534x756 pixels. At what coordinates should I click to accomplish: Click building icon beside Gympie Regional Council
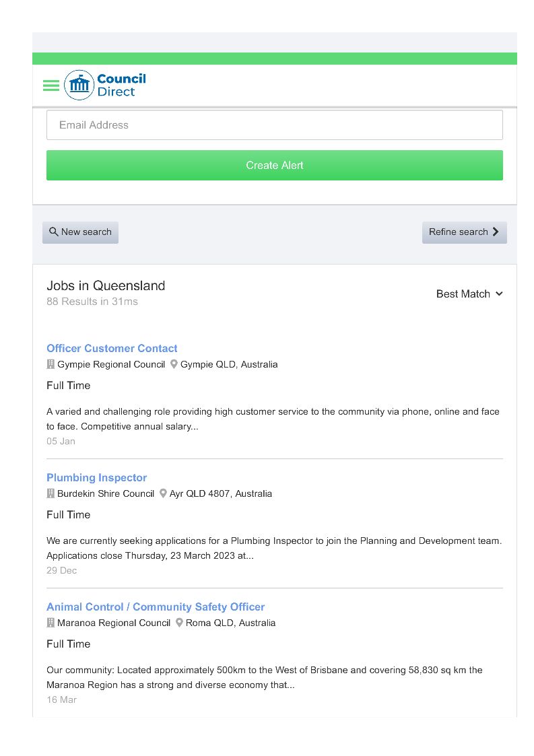[x=51, y=364]
